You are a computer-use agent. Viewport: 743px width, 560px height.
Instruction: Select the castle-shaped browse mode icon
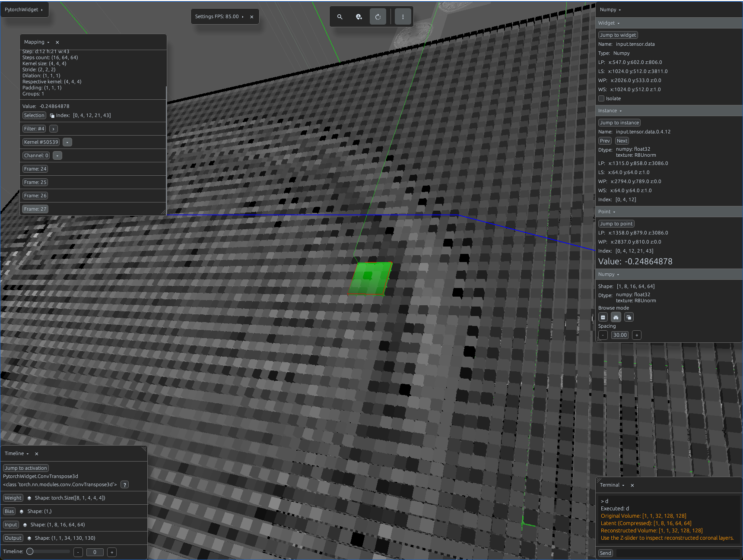pos(616,317)
